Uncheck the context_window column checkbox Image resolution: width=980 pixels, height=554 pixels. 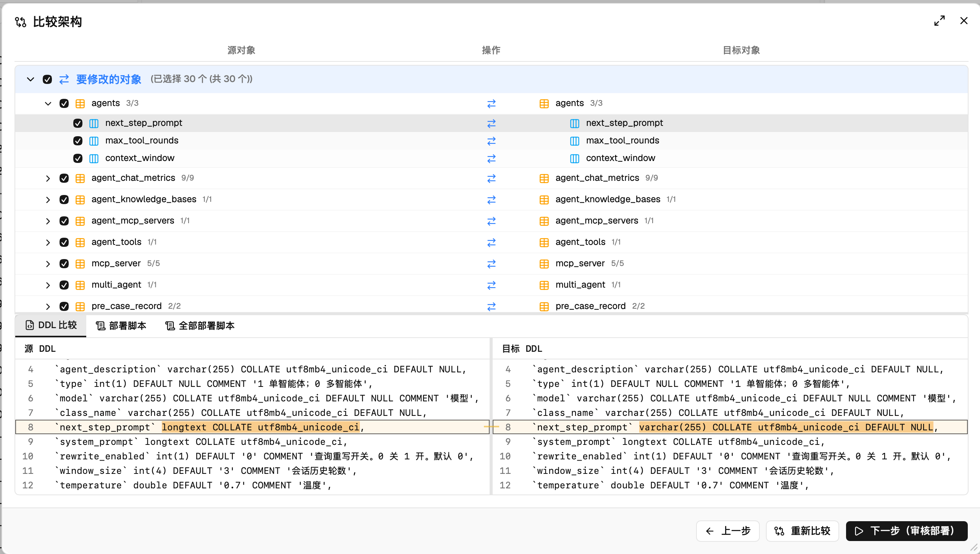78,158
